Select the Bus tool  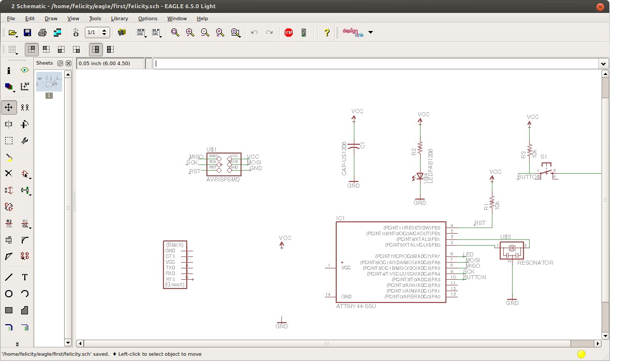pos(9,327)
